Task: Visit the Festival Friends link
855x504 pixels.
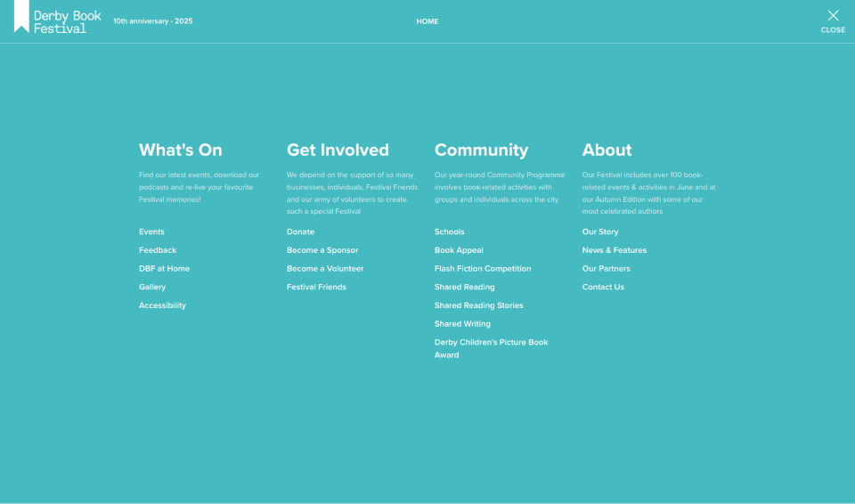Action: [316, 287]
